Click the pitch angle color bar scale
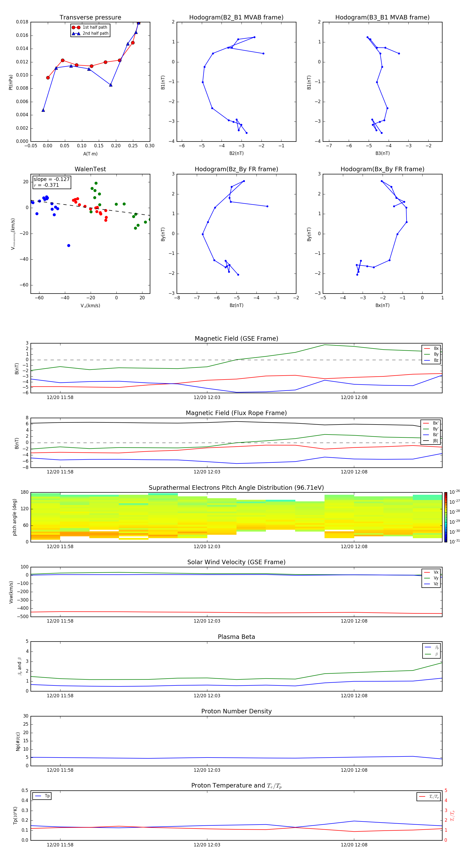 [x=445, y=517]
